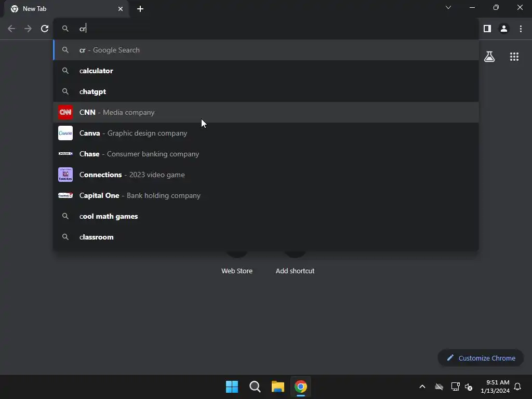Click the Capital One logo icon
Viewport: 532px width, 399px height.
pos(65,195)
